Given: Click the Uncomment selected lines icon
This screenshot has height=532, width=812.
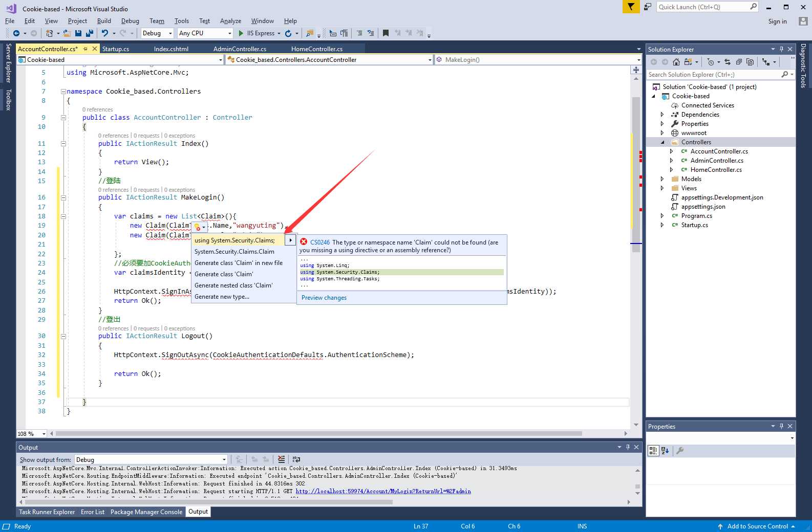Looking at the screenshot, I should click(371, 33).
